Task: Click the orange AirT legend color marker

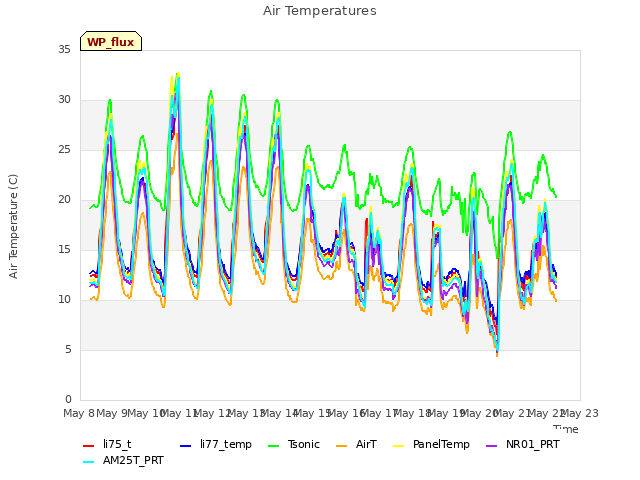Action: point(341,445)
